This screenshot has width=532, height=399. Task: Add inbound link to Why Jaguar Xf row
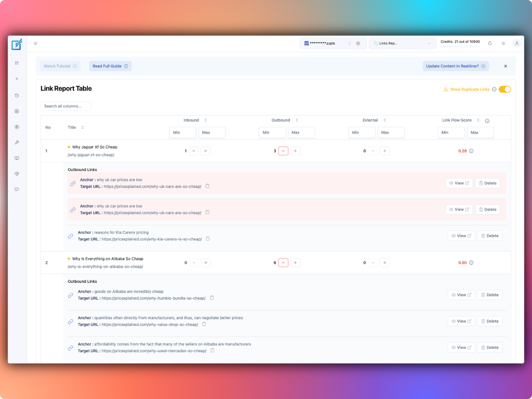click(x=206, y=151)
